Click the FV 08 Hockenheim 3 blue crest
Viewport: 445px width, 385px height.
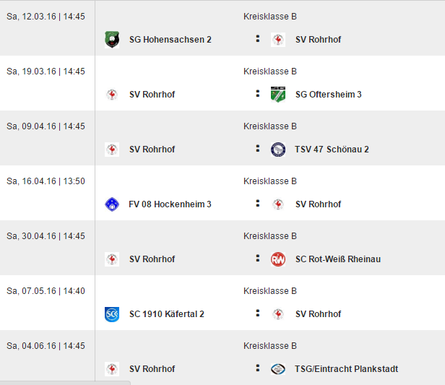click(x=112, y=204)
